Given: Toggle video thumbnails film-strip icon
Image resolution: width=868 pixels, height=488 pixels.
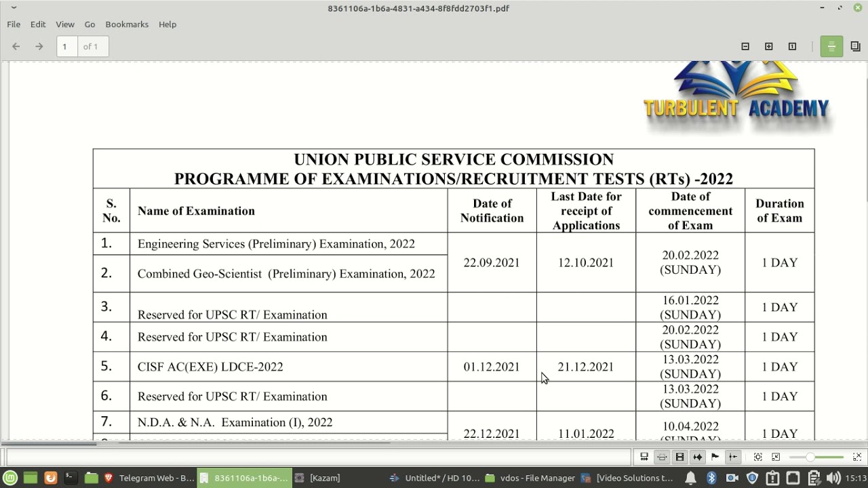Looking at the screenshot, I should coord(679,457).
